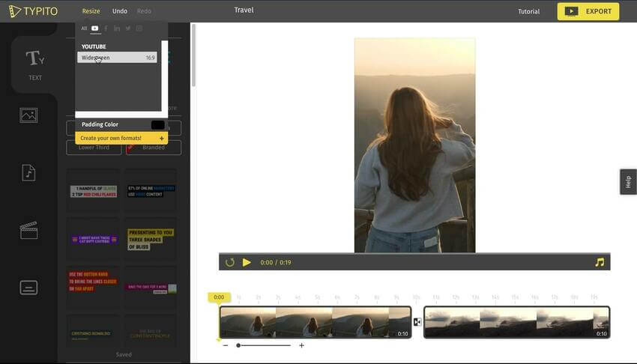The image size is (637, 364).
Task: Open the Audio file panel icon
Action: (28, 173)
